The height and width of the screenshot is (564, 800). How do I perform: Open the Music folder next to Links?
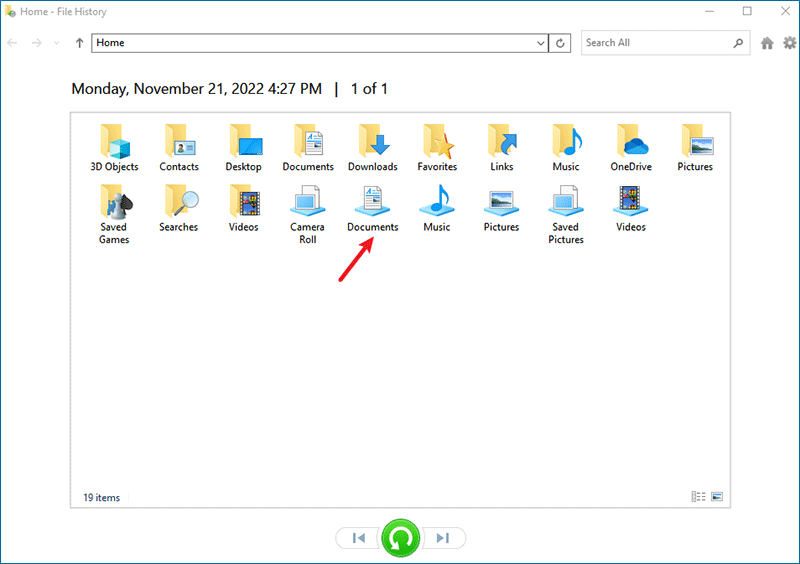click(566, 148)
